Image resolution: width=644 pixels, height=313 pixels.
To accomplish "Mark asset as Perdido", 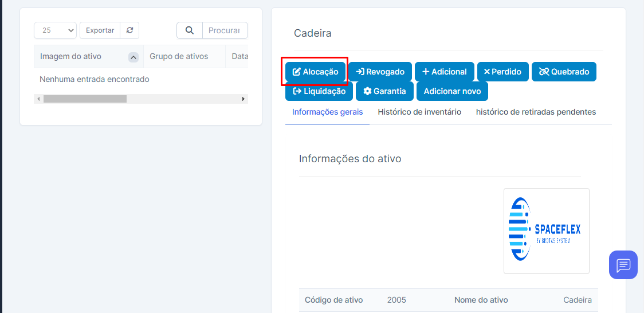I will 502,72.
